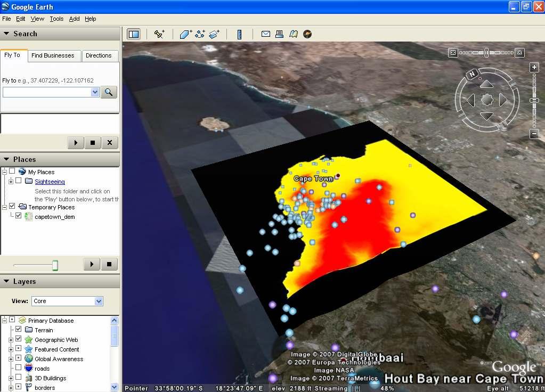Open the Add menu
Screen dimensions: 545x392
[x=74, y=19]
